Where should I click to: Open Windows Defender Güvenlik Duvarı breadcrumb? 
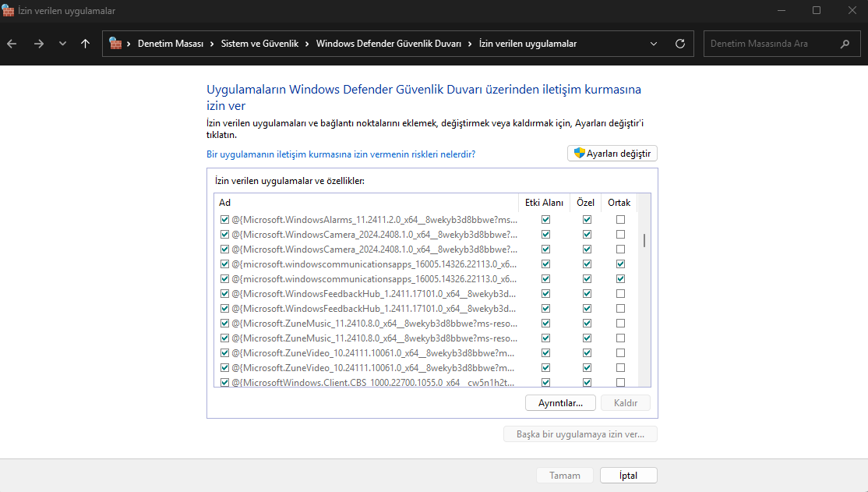[389, 44]
